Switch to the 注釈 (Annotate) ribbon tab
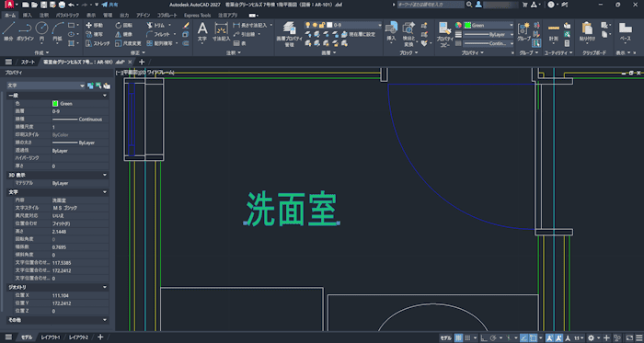 click(x=44, y=16)
